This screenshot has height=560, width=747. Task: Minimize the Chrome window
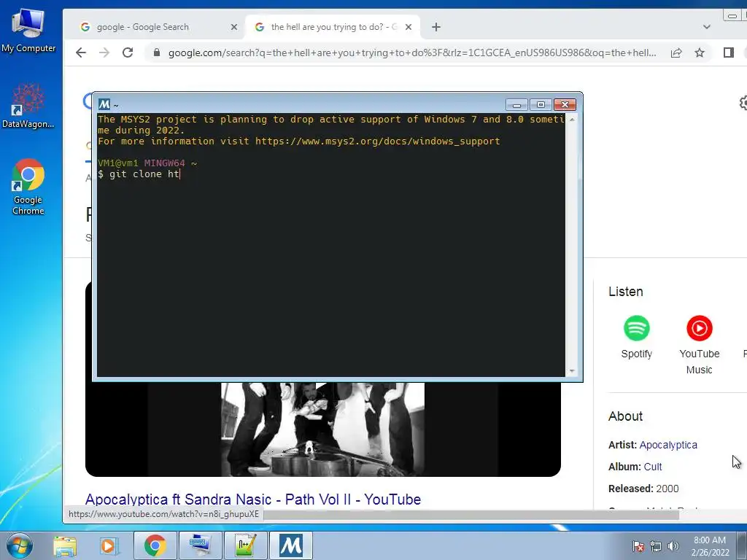[732, 16]
